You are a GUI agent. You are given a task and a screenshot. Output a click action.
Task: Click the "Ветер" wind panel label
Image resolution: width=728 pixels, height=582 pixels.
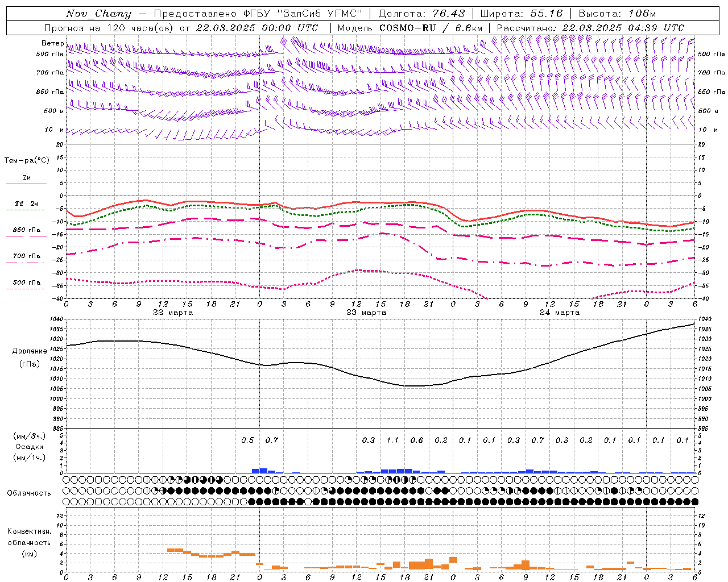coord(52,43)
